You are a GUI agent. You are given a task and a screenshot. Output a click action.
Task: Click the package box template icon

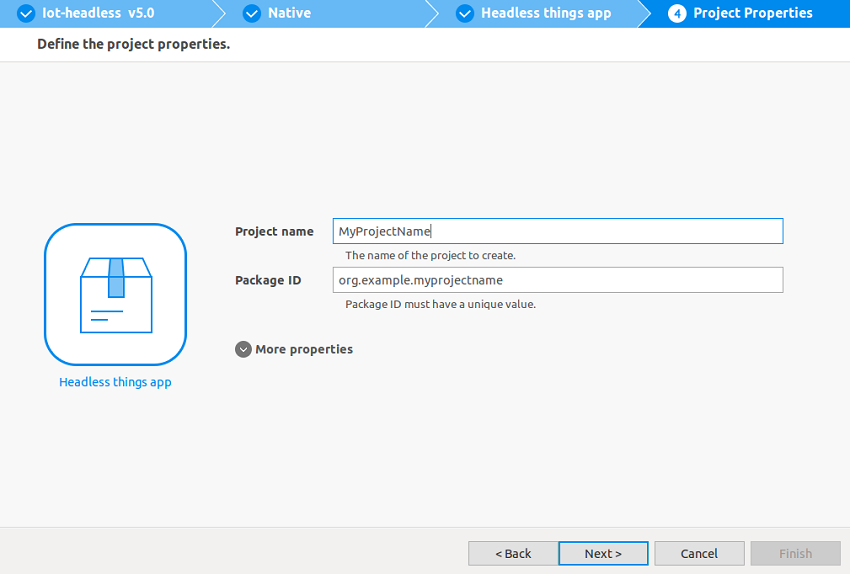click(115, 294)
